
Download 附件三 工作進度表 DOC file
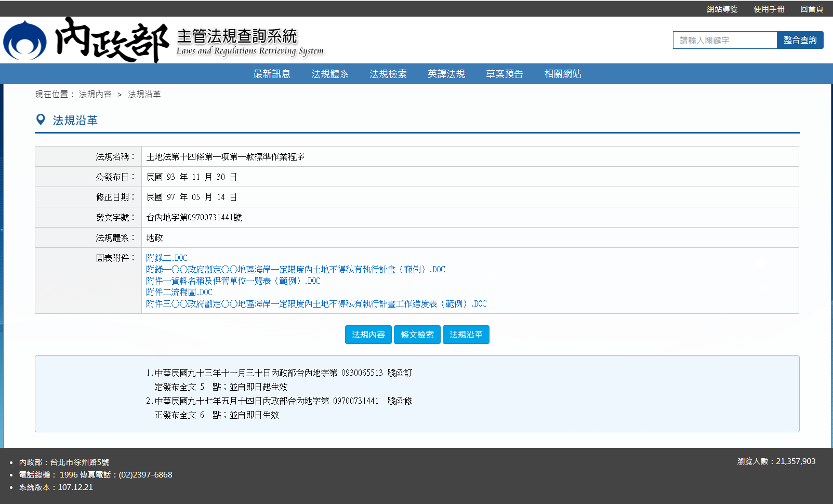[316, 303]
